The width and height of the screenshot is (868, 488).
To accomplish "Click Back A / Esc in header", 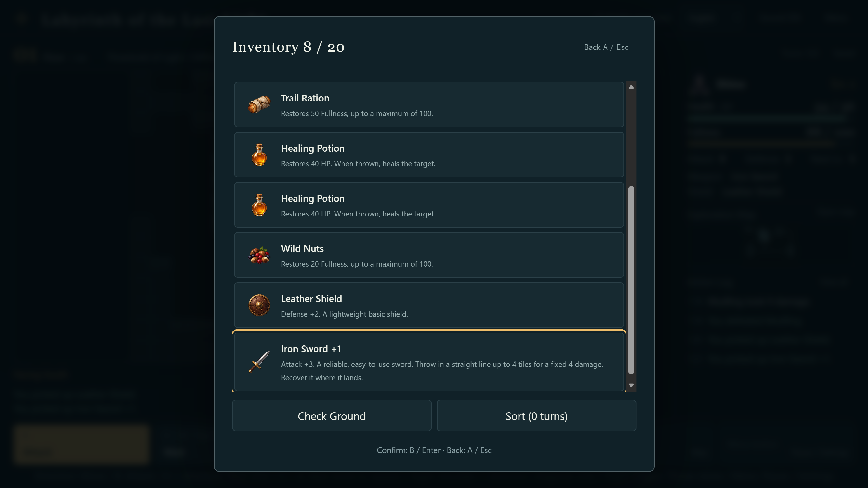I will tap(606, 47).
